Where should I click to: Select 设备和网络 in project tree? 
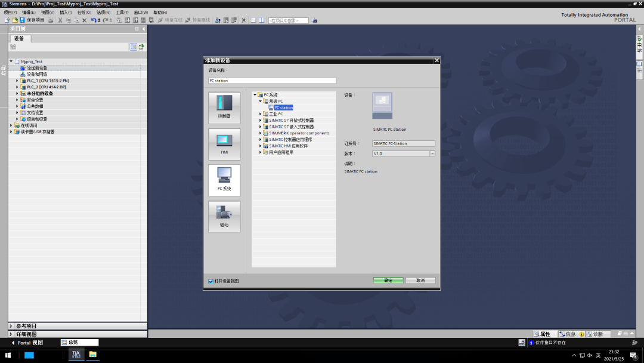pos(36,75)
